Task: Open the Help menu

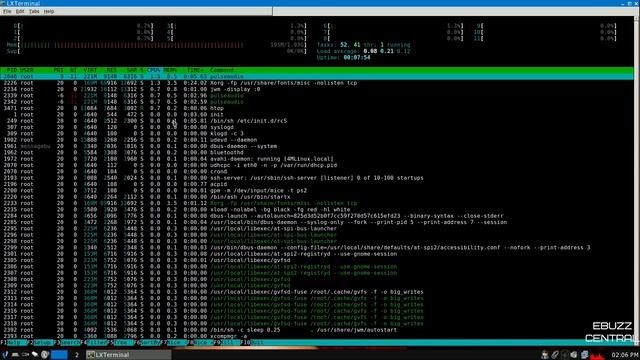Action: [x=49, y=11]
